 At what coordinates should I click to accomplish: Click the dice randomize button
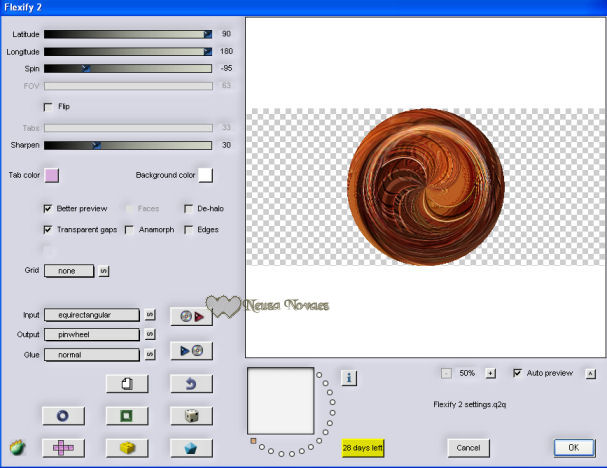tap(191, 416)
